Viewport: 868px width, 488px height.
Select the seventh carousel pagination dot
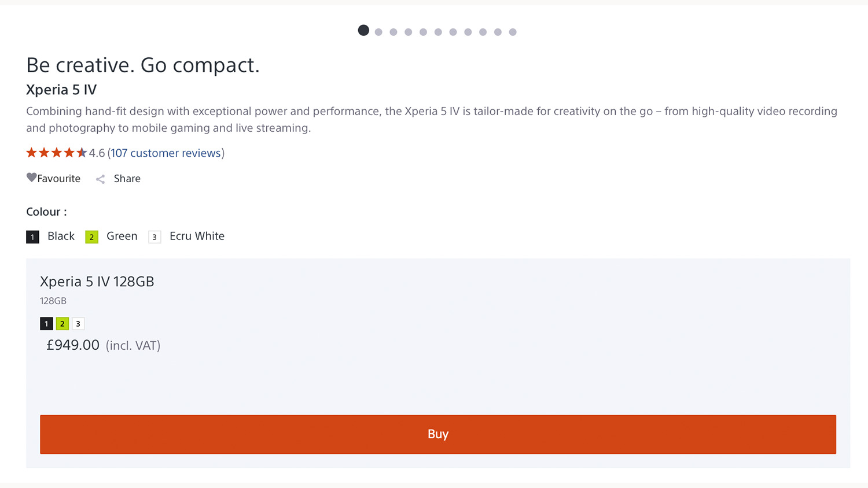point(453,32)
